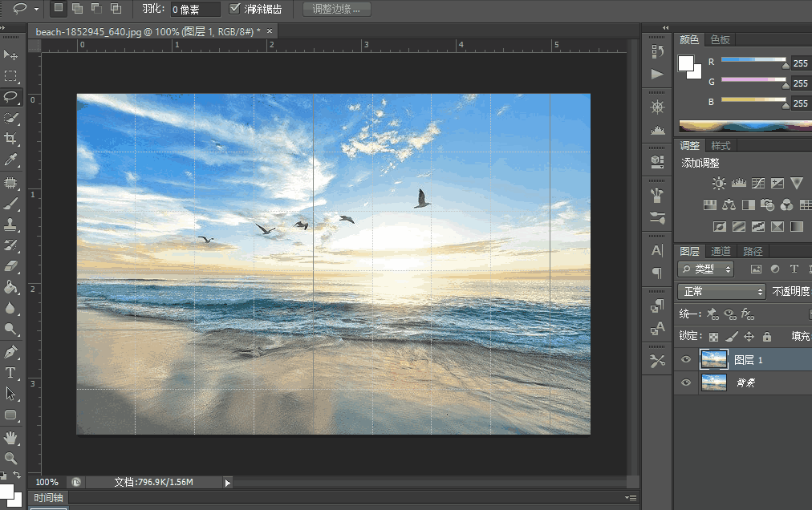Swap foreground and background colors

point(17,474)
